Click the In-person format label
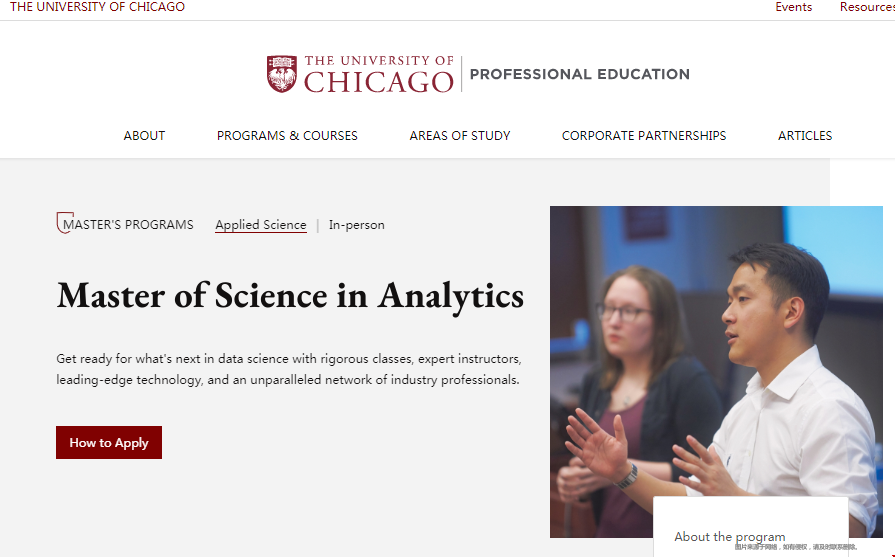Viewport: 895px width, 557px height. [x=357, y=225]
